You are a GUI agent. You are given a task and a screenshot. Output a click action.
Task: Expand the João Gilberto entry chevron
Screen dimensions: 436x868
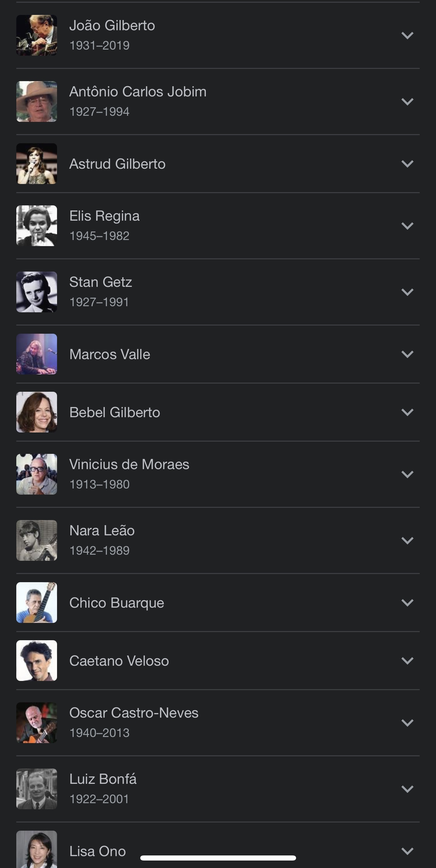click(x=407, y=35)
